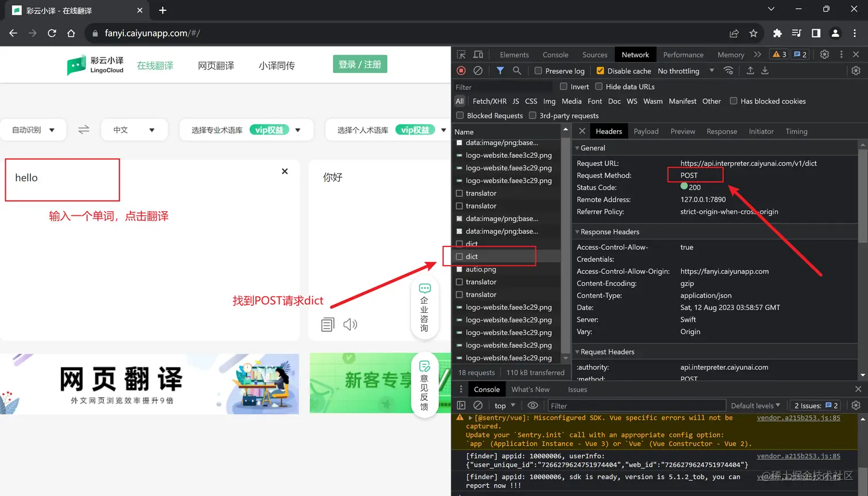Open console context top dropdown
The width and height of the screenshot is (868, 496).
(x=505, y=405)
